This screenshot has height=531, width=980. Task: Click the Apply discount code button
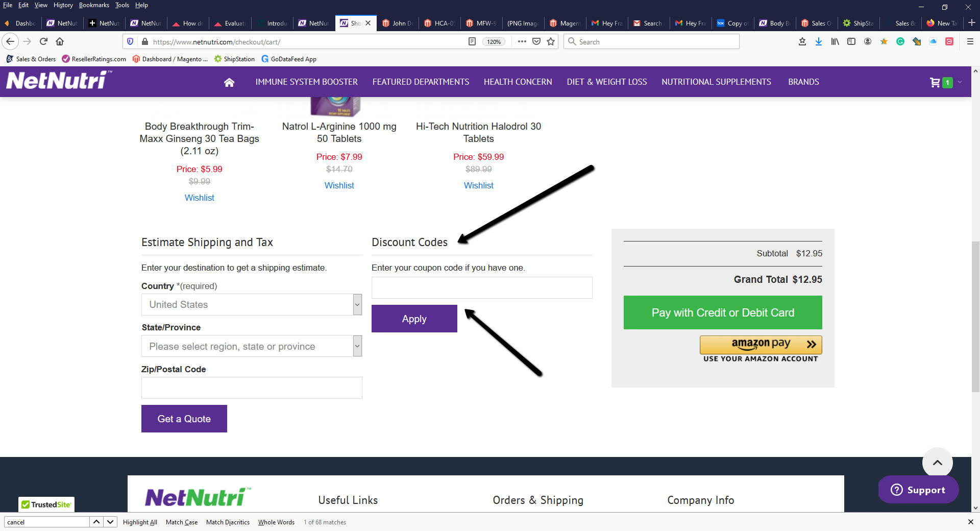414,319
